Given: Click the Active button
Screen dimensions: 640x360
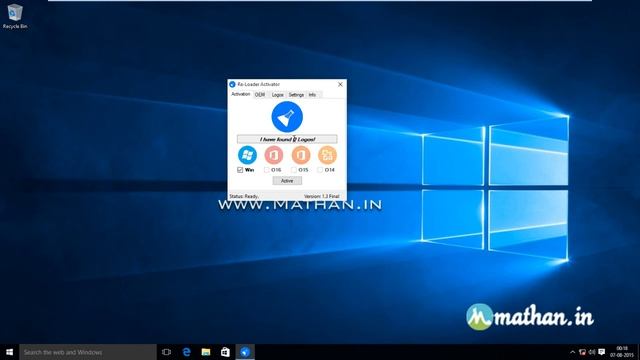Looking at the screenshot, I should (x=287, y=181).
